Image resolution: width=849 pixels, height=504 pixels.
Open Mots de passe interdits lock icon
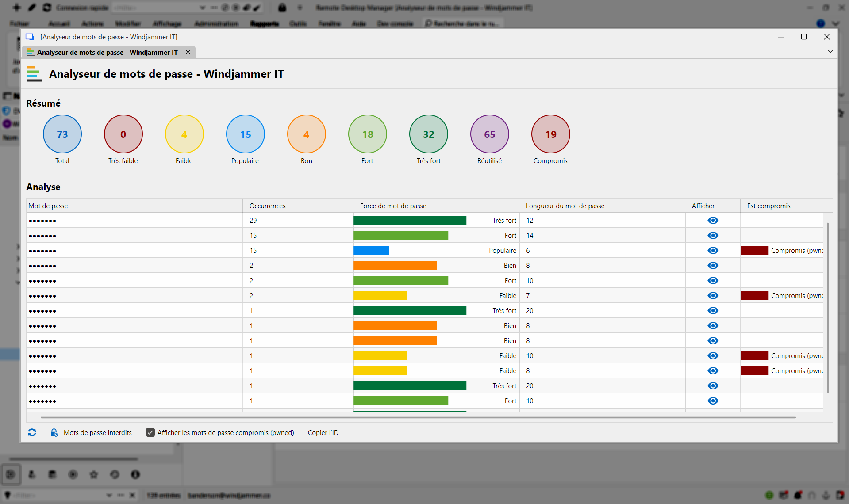coord(54,432)
